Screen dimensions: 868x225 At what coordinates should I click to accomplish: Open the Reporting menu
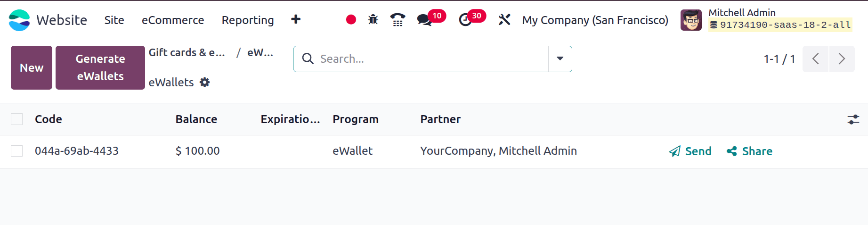coord(248,20)
